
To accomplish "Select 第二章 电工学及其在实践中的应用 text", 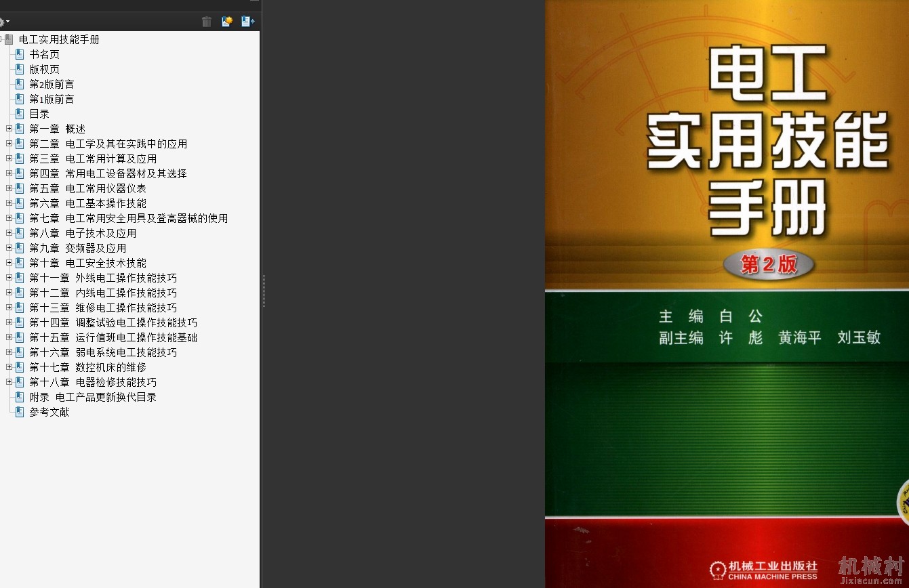I will [x=108, y=144].
